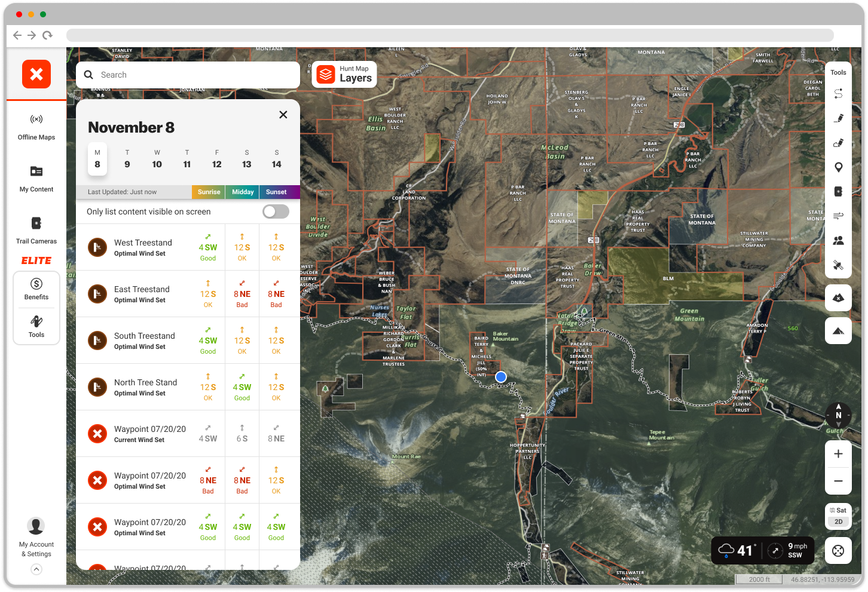Image resolution: width=868 pixels, height=592 pixels.
Task: Open the East Treestand row
Action: [x=188, y=294]
